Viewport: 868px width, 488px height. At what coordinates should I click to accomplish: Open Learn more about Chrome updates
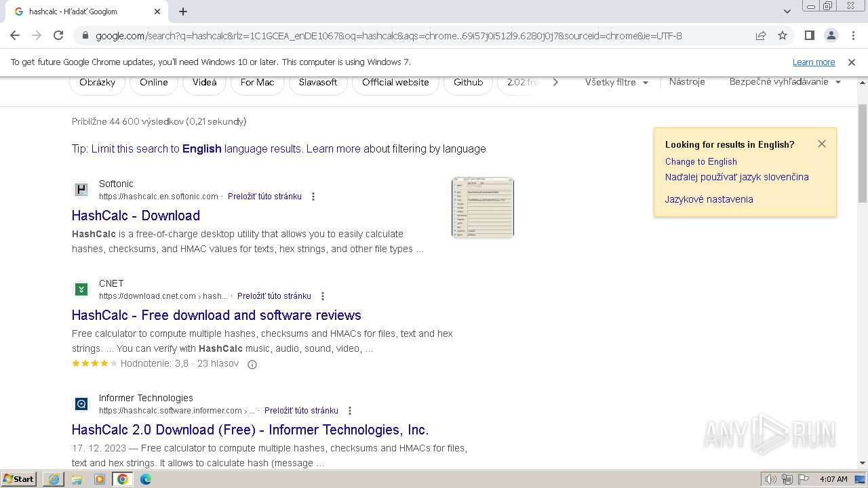pos(814,62)
